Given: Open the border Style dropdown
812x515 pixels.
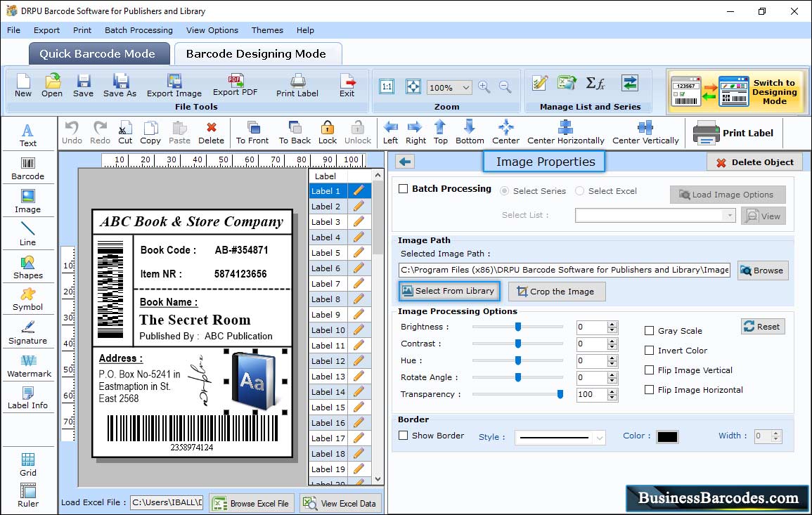Looking at the screenshot, I should (599, 438).
